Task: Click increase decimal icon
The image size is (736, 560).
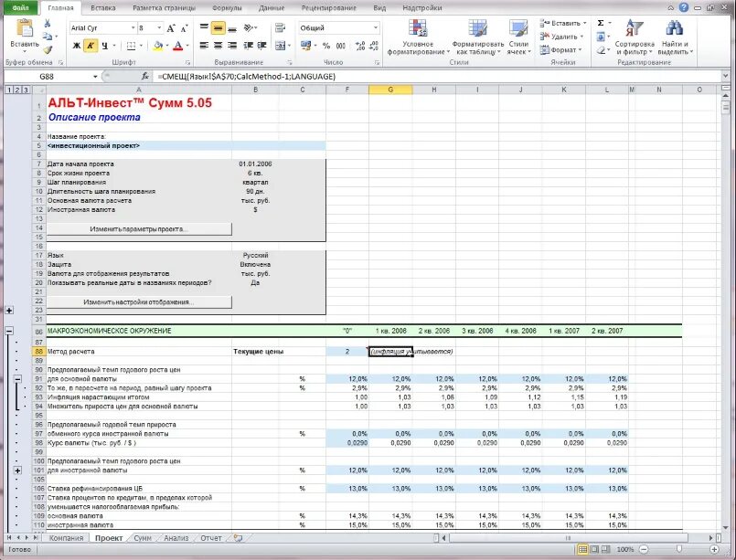Action: [360, 46]
